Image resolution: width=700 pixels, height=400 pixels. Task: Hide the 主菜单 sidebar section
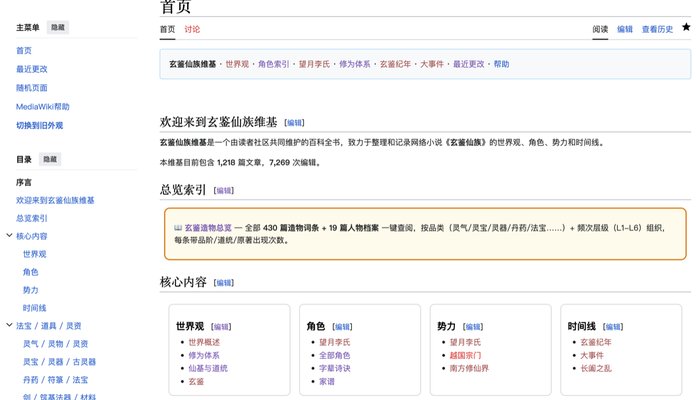tap(58, 28)
